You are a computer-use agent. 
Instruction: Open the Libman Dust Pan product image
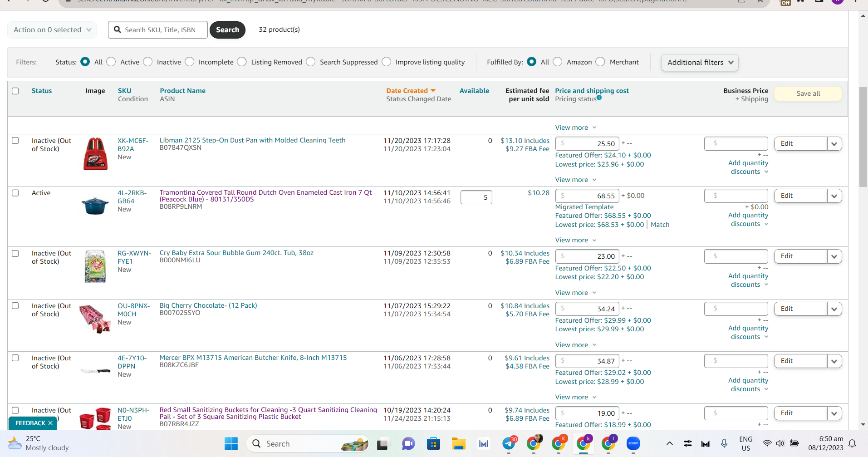pos(95,154)
